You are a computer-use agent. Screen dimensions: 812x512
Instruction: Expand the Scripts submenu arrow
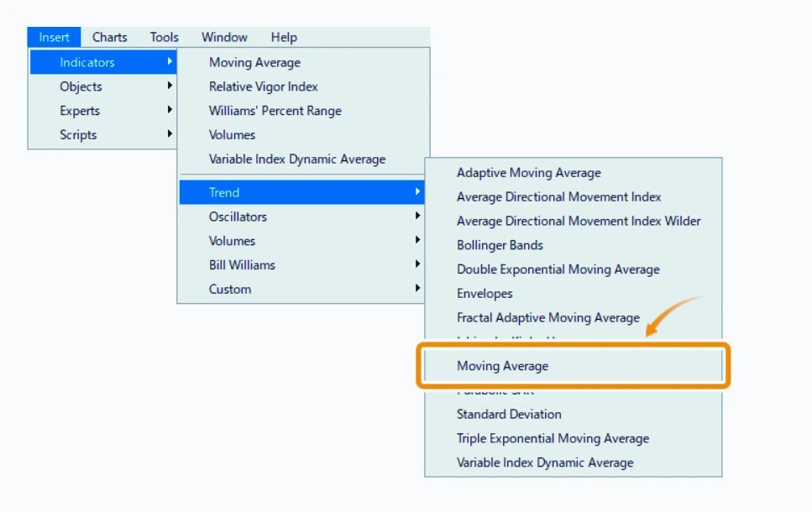coord(170,133)
